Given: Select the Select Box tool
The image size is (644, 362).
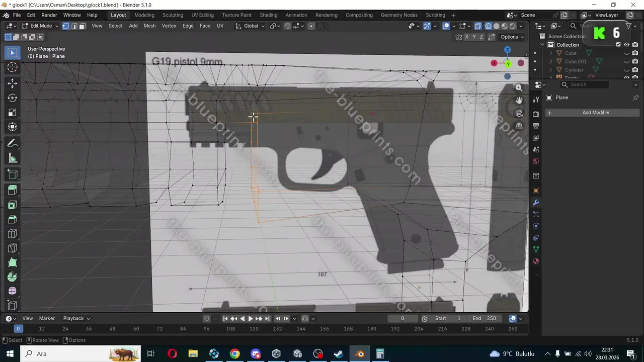Looking at the screenshot, I should click(13, 53).
